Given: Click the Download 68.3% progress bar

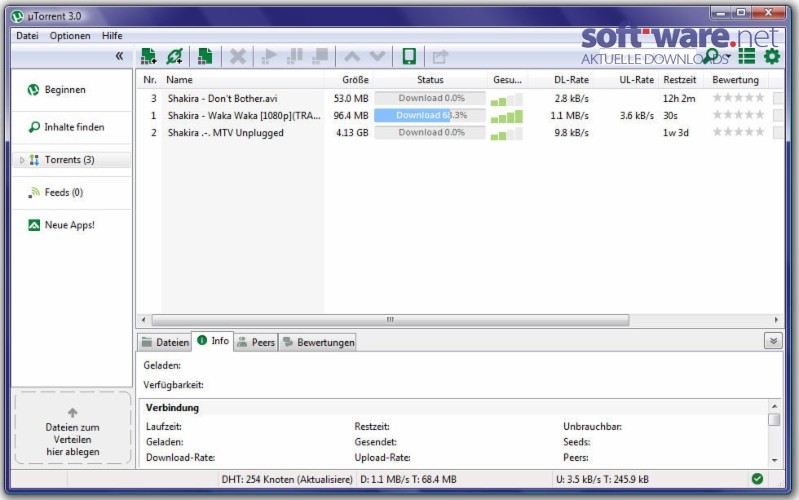Looking at the screenshot, I should tap(430, 115).
